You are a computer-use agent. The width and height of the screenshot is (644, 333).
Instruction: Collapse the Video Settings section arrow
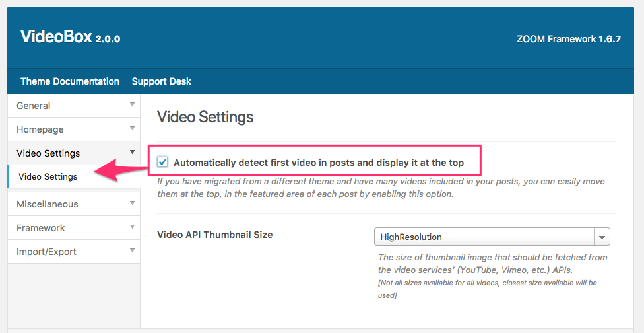pyautogui.click(x=132, y=152)
